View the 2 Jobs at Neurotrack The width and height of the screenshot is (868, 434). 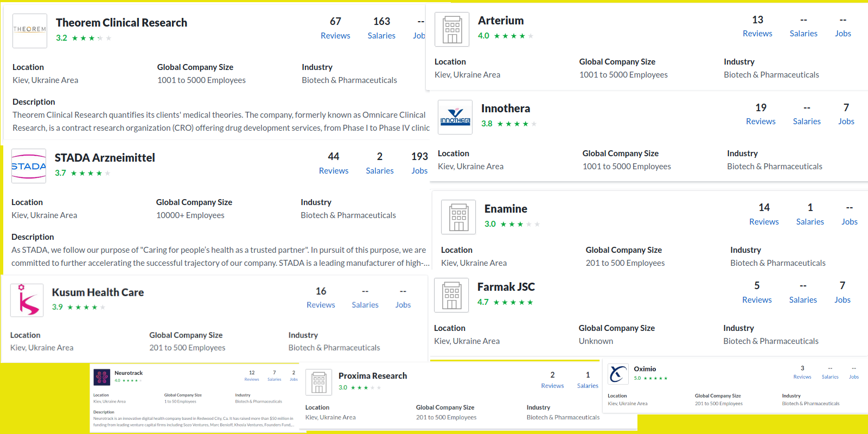tap(293, 376)
